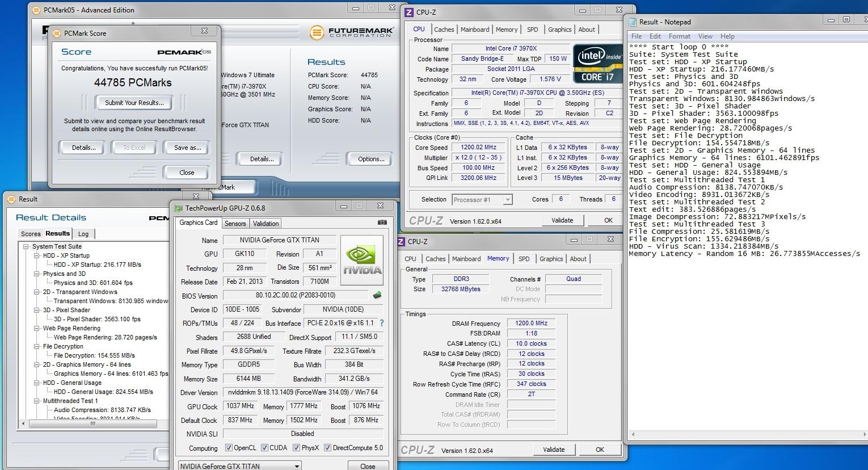Open SPD tab in lower CPU-Z window
This screenshot has width=868, height=470.
coord(524,259)
